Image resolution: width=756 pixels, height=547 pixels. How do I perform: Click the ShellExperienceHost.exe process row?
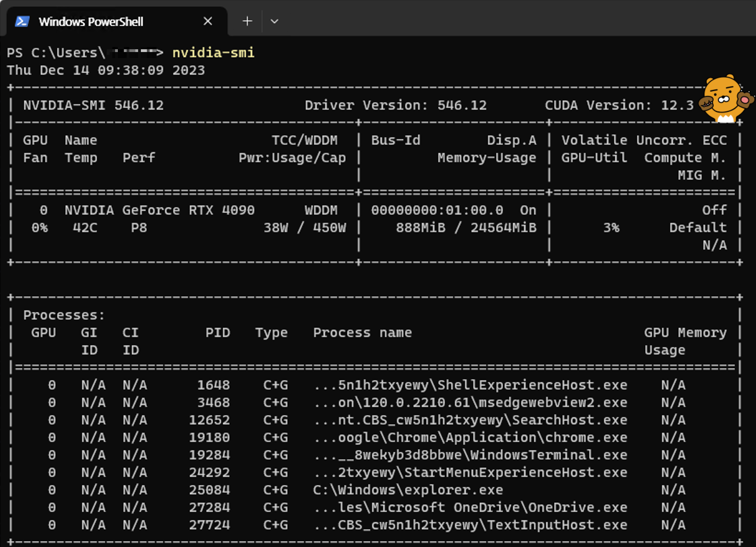coord(374,385)
